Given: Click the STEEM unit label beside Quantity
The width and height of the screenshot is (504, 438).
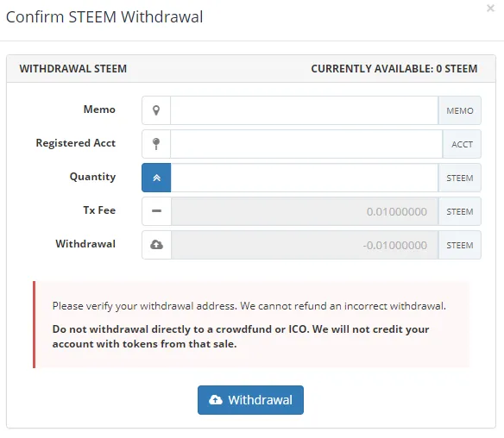Looking at the screenshot, I should pos(460,178).
